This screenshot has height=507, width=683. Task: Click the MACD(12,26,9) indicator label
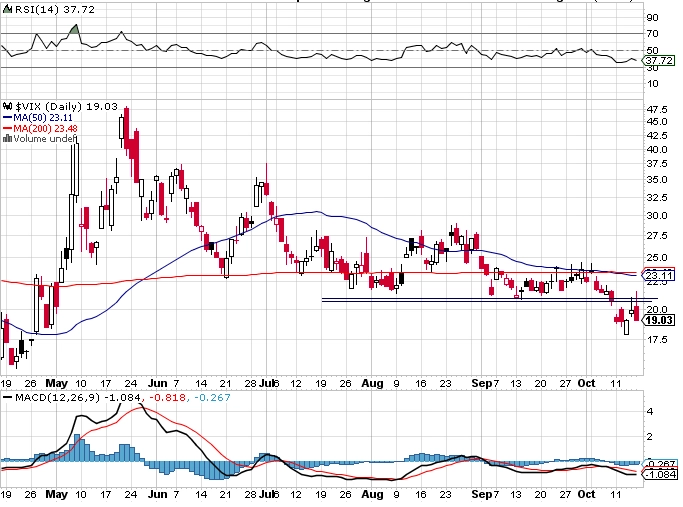click(57, 397)
